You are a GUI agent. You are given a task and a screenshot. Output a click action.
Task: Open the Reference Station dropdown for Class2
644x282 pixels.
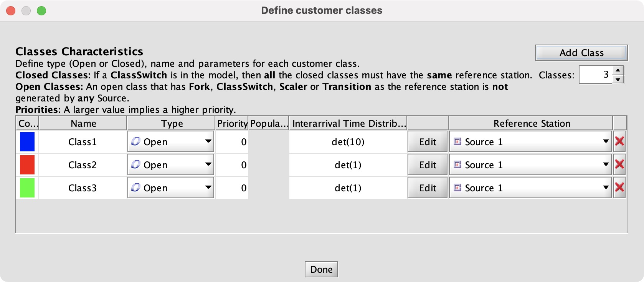coord(530,165)
